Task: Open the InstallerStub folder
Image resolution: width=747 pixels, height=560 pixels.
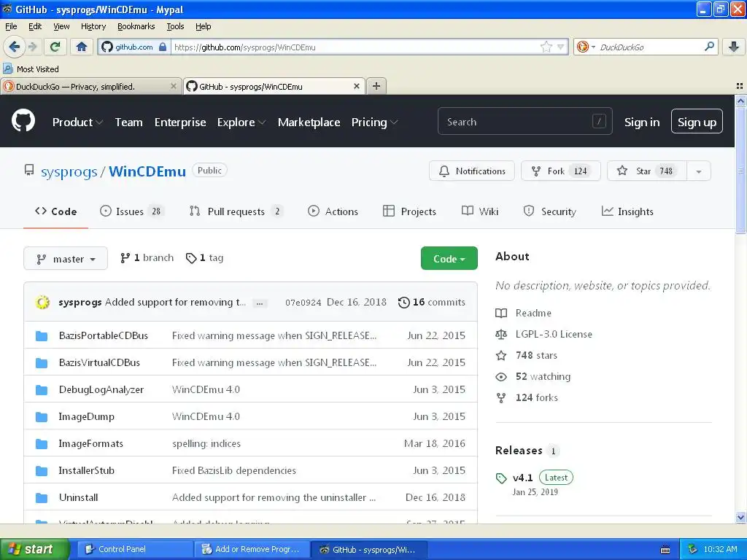Action: click(86, 471)
